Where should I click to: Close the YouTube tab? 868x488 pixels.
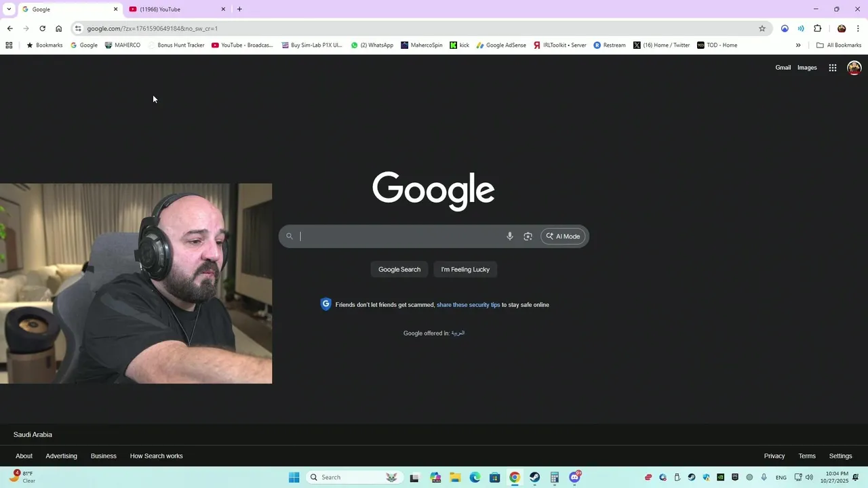pyautogui.click(x=223, y=9)
